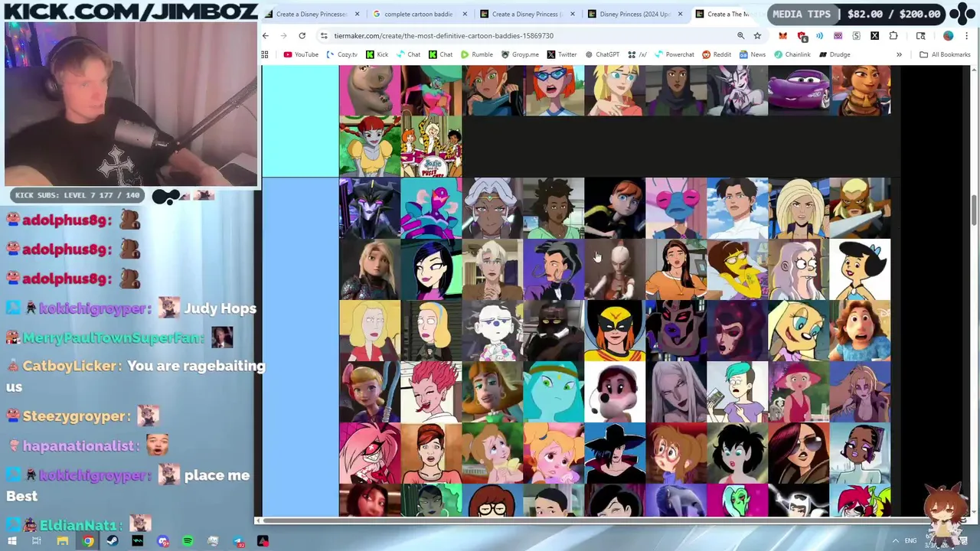Open the Cozy.tv bookmark

coord(341,54)
